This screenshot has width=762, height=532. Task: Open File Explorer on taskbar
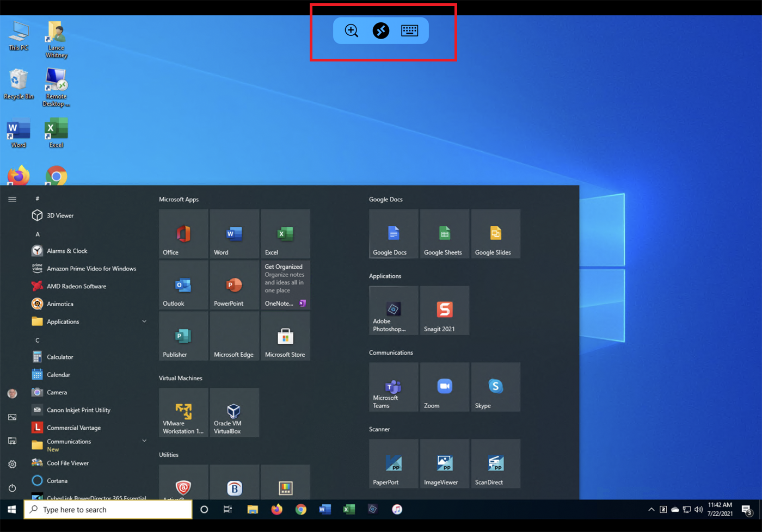(253, 510)
